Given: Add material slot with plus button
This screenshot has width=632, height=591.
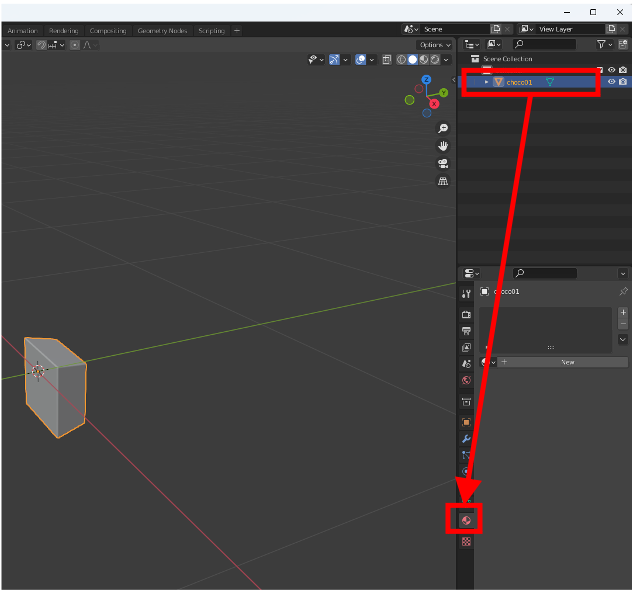Looking at the screenshot, I should [x=623, y=312].
